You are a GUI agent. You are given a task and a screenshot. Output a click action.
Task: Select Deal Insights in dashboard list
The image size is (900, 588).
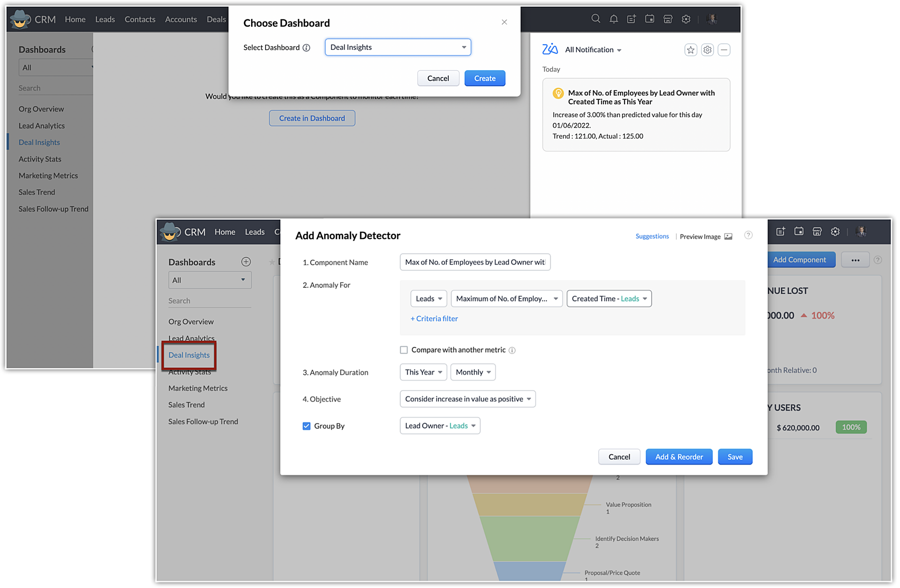click(x=189, y=355)
